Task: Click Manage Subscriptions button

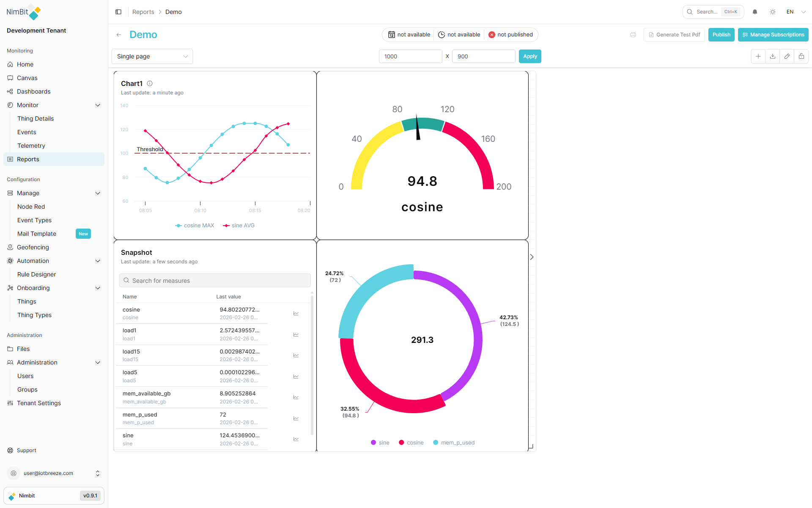Action: coord(773,35)
